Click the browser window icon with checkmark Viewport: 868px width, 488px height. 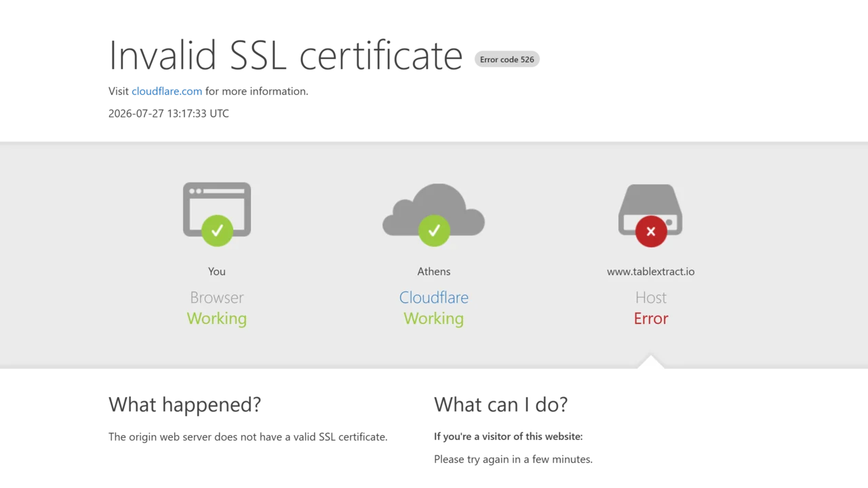click(217, 213)
